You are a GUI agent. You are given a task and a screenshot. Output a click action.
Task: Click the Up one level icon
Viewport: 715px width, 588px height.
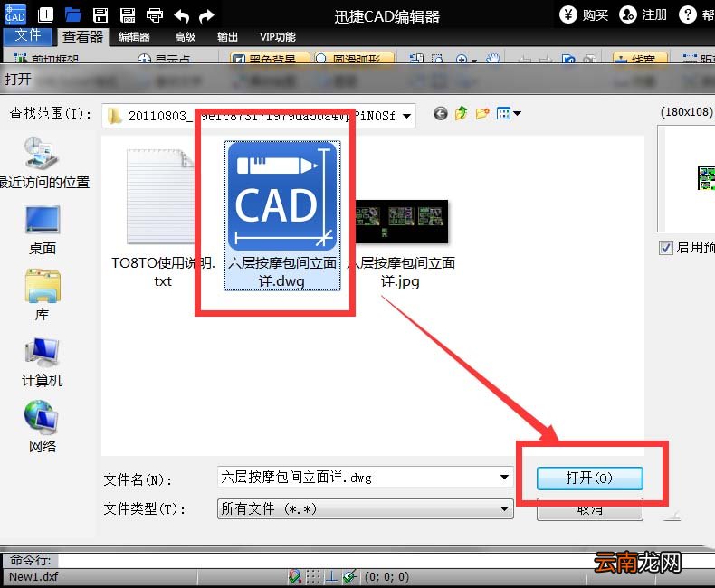click(x=461, y=113)
